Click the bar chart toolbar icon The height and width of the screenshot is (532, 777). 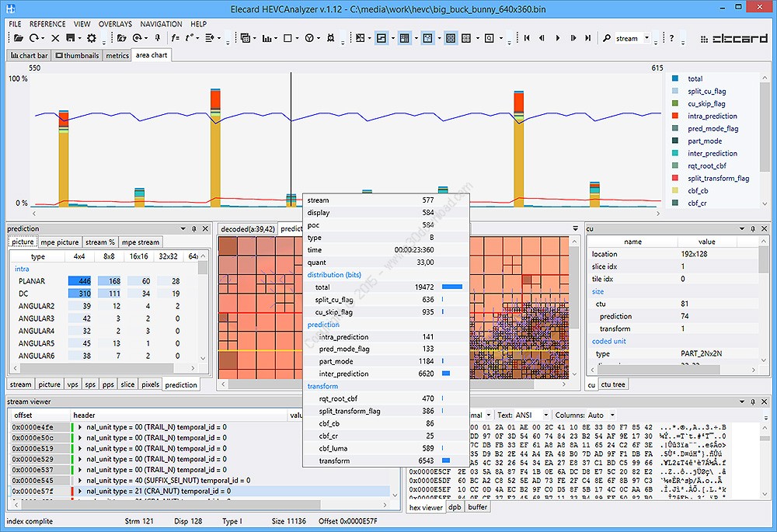(267, 38)
